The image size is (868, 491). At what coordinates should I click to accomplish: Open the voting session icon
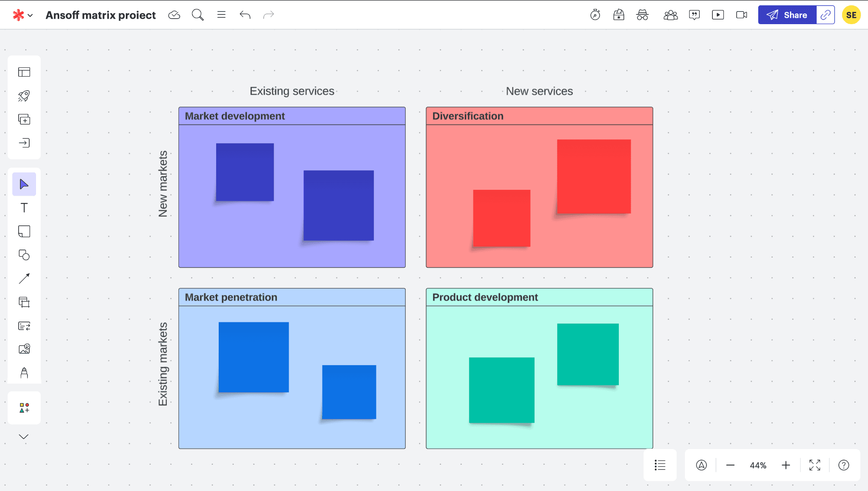click(619, 15)
